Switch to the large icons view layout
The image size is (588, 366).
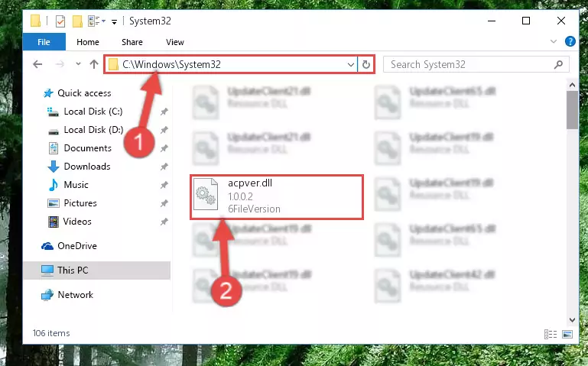tap(567, 334)
